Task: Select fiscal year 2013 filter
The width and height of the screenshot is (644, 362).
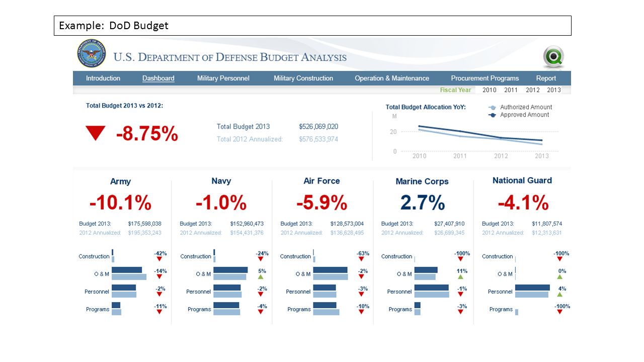Action: pos(554,90)
